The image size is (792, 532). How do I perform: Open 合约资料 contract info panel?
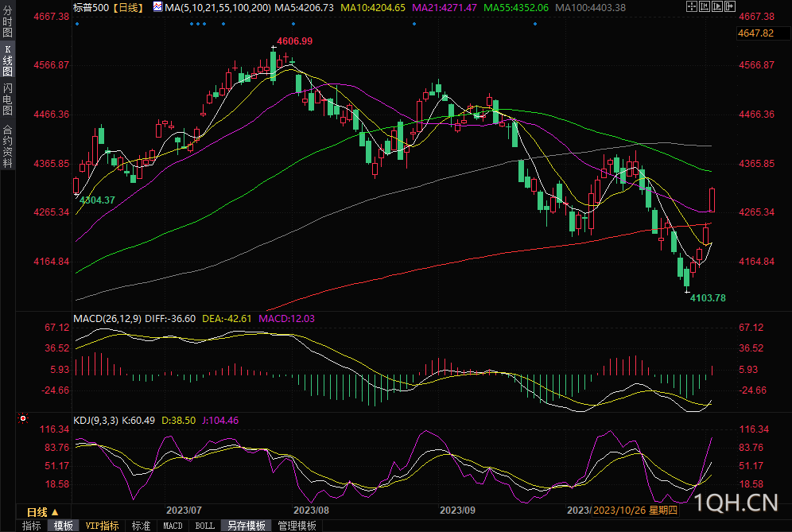7,146
